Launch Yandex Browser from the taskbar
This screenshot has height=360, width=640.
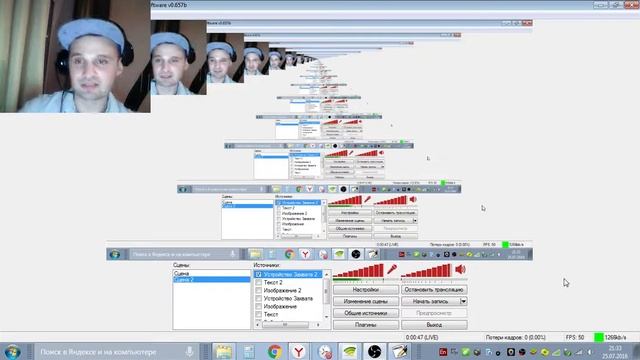[x=299, y=351]
